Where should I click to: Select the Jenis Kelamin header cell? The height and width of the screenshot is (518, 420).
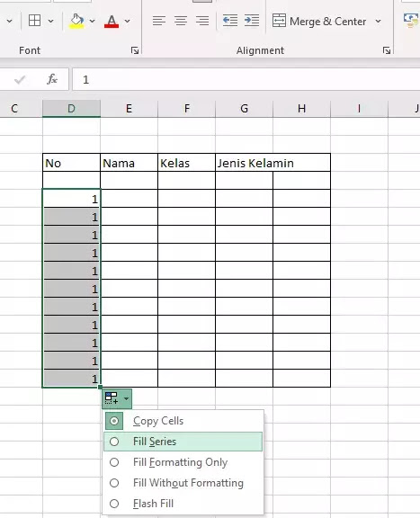273,163
